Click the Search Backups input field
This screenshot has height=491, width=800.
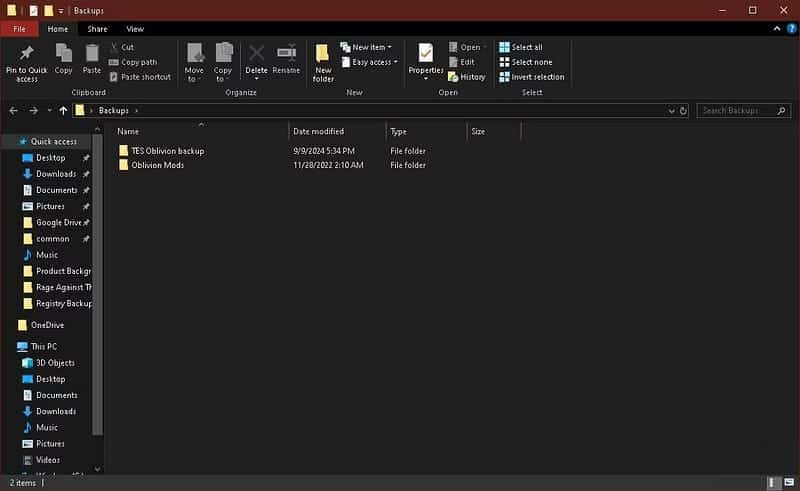click(738, 111)
